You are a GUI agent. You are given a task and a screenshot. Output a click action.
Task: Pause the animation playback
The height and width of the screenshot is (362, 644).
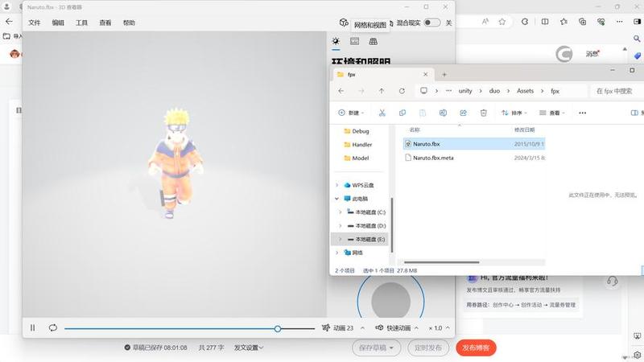[x=32, y=327]
